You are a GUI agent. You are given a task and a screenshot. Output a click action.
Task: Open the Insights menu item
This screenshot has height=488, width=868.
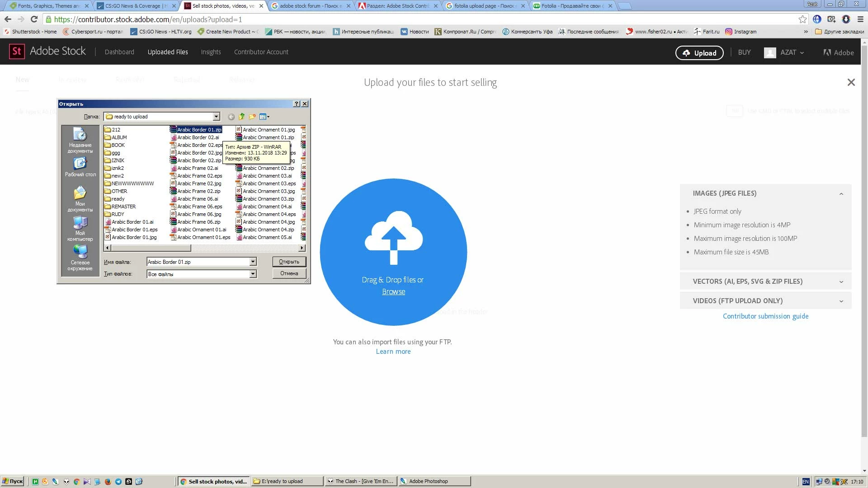pos(211,52)
